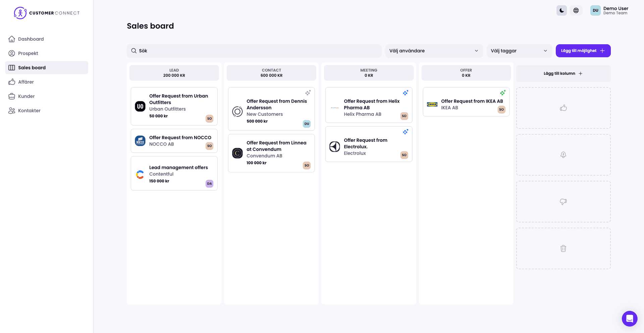The height and width of the screenshot is (333, 644).
Task: Go to Dashboard in the sidebar
Action: [31, 39]
